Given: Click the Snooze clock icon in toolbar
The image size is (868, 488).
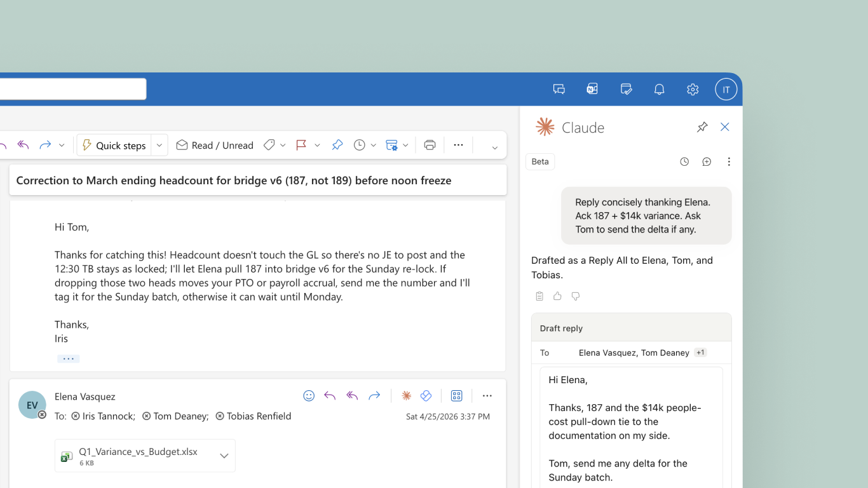Looking at the screenshot, I should click(360, 145).
